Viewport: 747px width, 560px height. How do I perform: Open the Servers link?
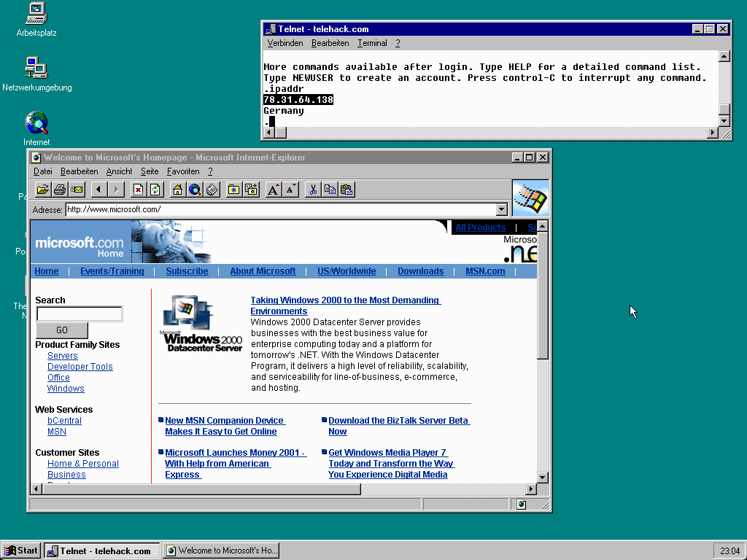(63, 356)
